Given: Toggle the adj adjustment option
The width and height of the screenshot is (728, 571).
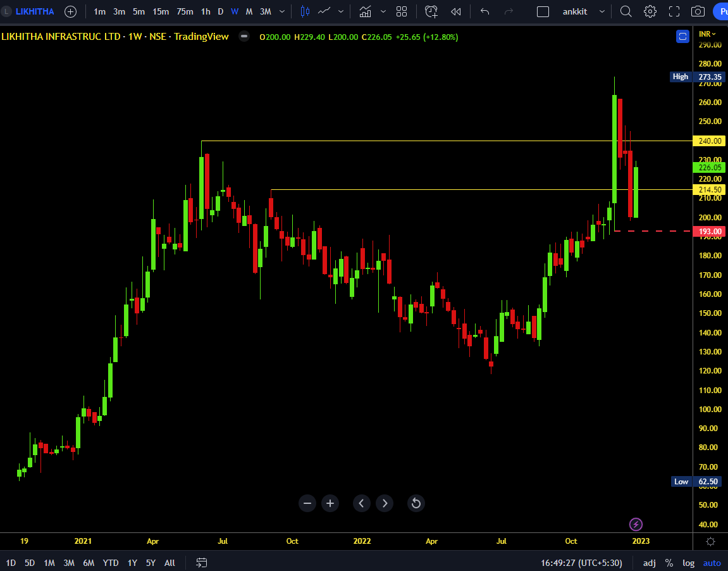Looking at the screenshot, I should pyautogui.click(x=650, y=563).
